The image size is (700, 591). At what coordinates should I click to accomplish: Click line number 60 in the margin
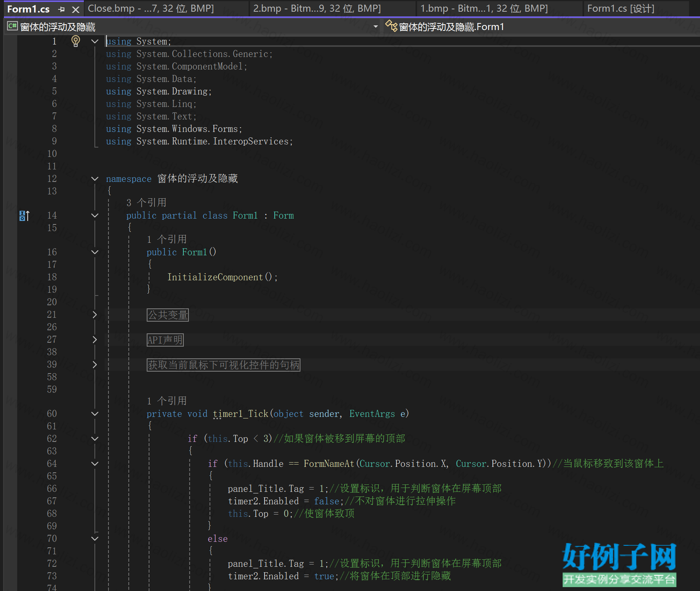[52, 414]
